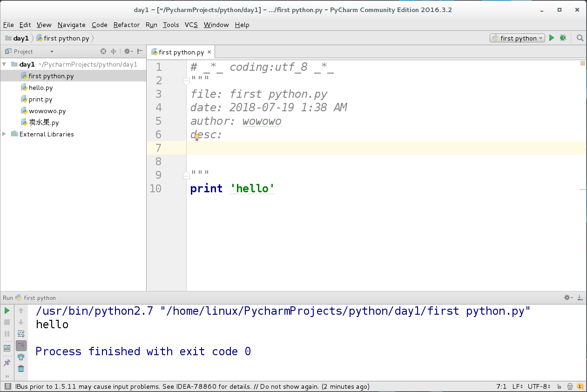Click Down the Stack Trace arrow
This screenshot has height=392, width=587.
click(x=21, y=322)
